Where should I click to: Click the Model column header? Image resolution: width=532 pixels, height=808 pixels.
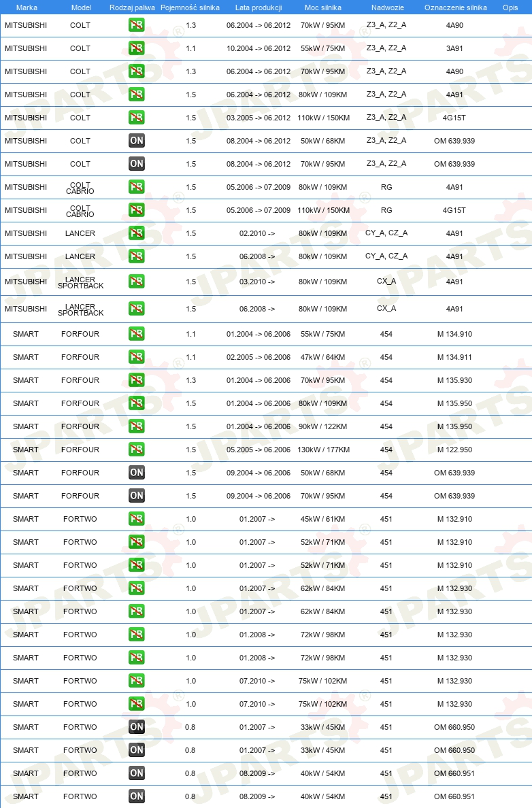[x=82, y=7]
